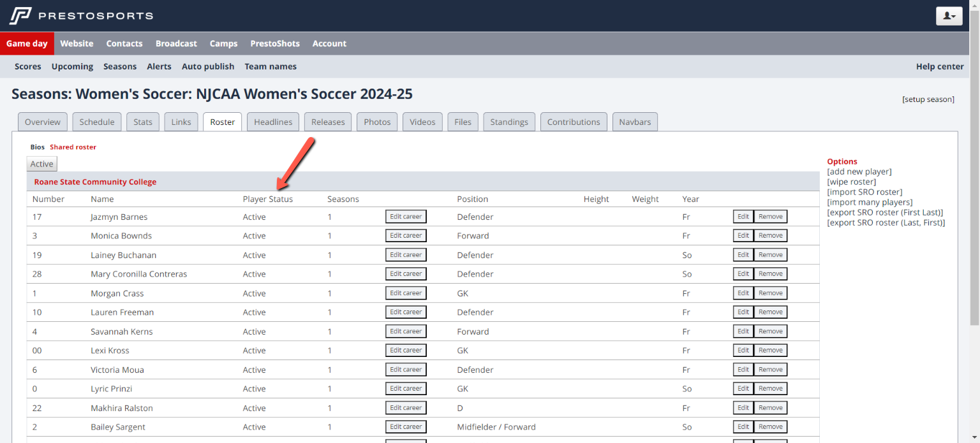Switch to the Videos tab

[422, 122]
